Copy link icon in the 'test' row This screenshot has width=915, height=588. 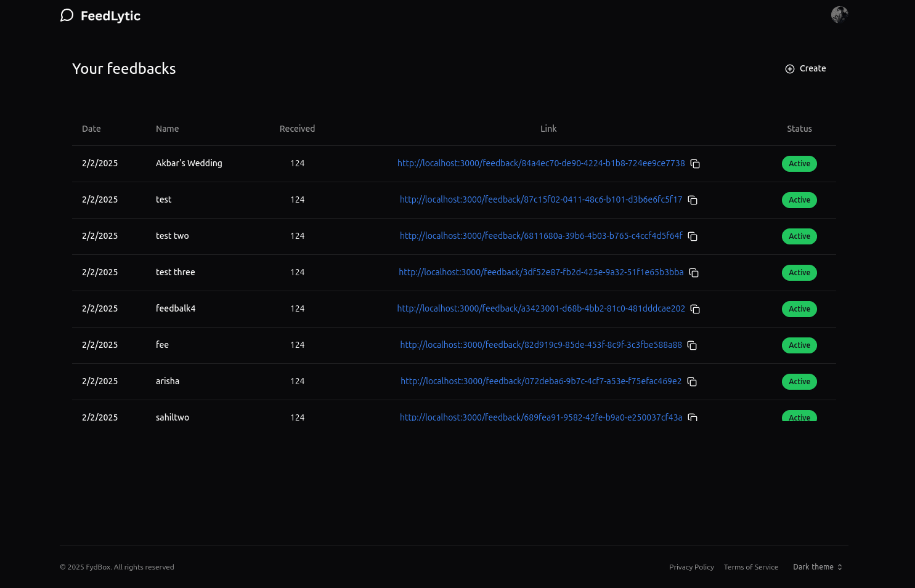pos(693,200)
